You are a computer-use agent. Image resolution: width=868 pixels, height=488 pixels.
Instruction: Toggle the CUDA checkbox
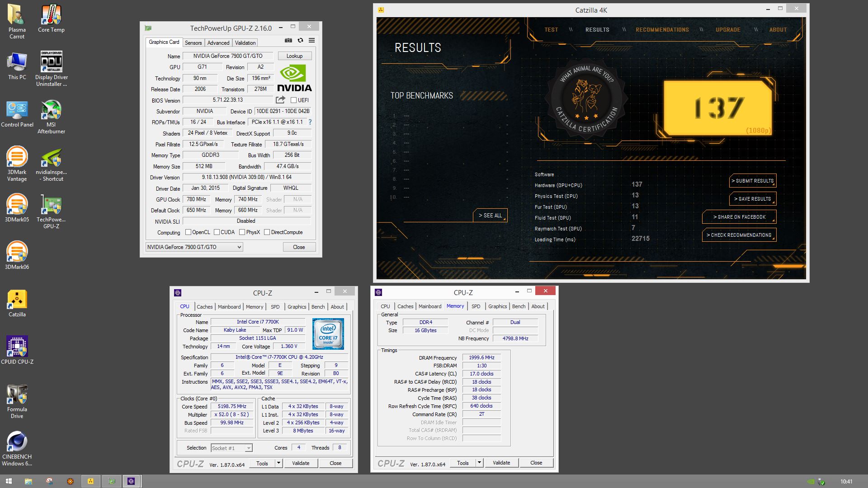pos(217,232)
